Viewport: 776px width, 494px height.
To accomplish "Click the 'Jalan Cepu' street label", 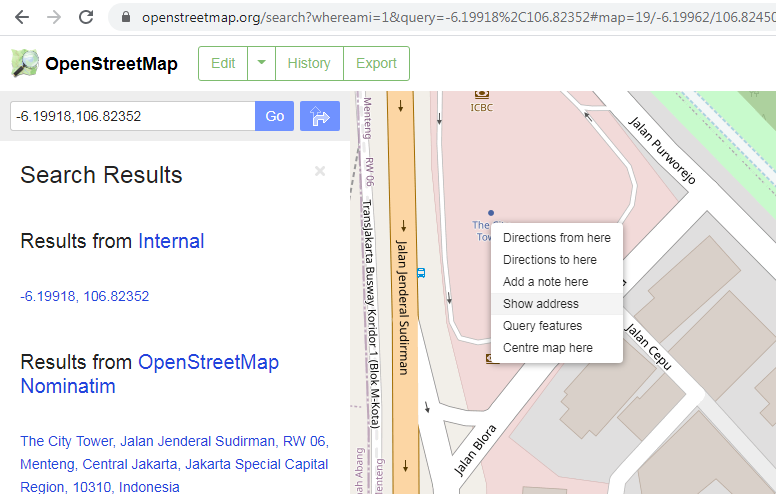I will [647, 347].
